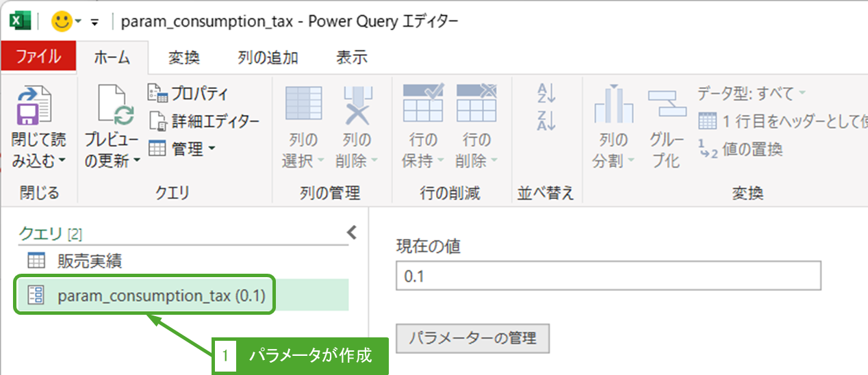Open the 詳細エディター (Advanced Editor)
Image resolution: width=868 pixels, height=375 pixels.
(204, 121)
